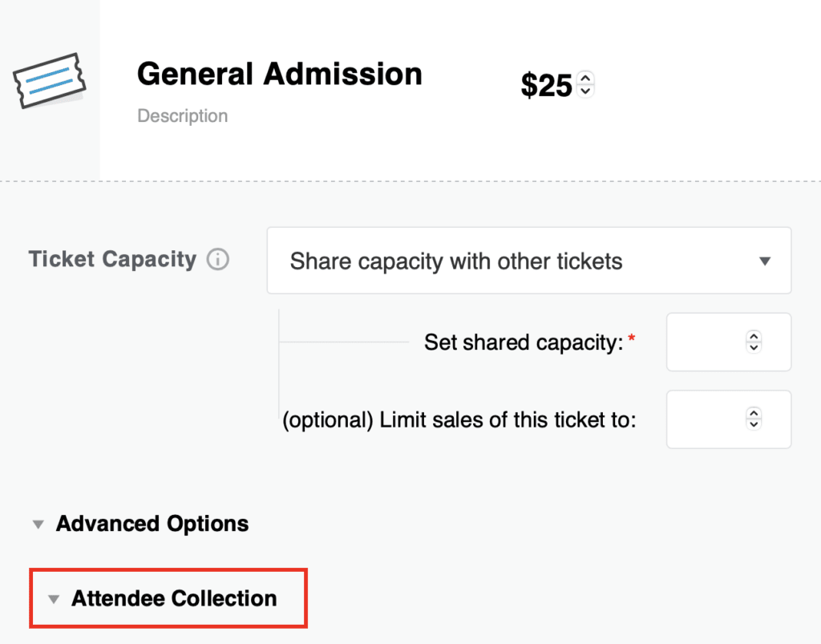Click the dropdown arrow in capacity selector
Image resolution: width=821 pixels, height=644 pixels.
(765, 261)
